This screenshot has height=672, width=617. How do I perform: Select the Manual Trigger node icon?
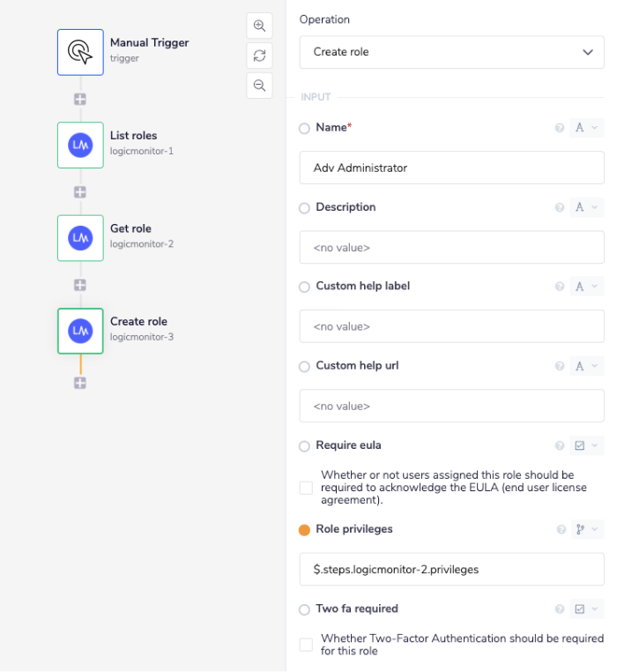click(x=80, y=52)
